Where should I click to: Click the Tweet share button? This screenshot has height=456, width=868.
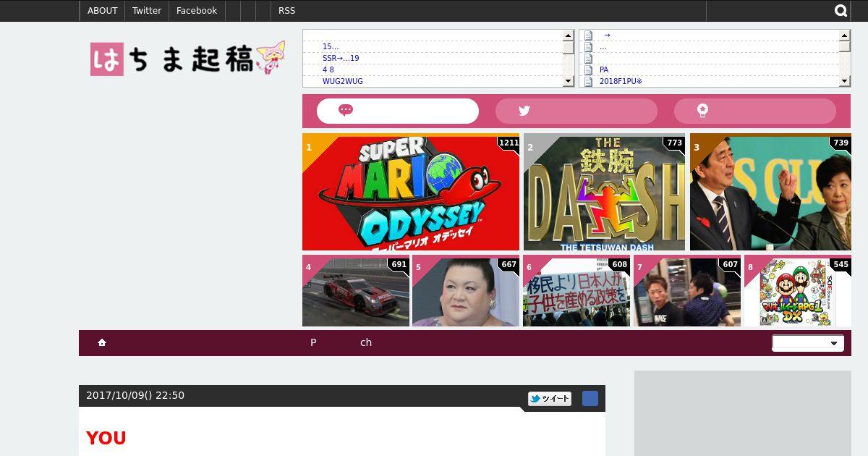click(550, 399)
